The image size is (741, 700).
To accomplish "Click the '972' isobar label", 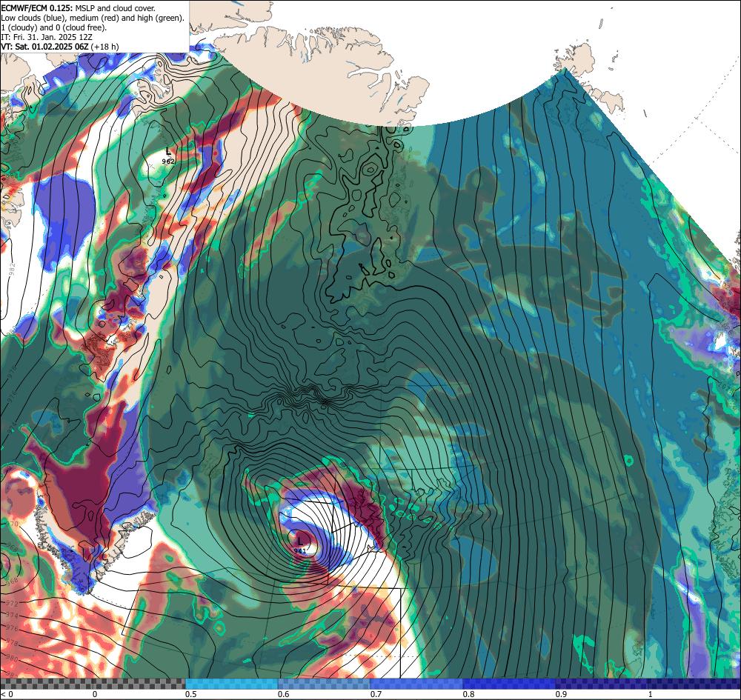I will 13,604.
